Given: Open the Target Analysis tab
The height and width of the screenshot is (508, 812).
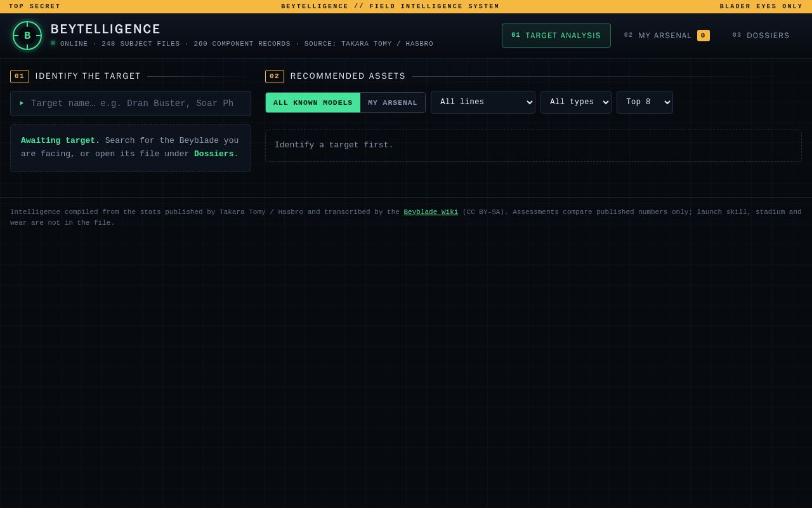Looking at the screenshot, I should [x=556, y=36].
